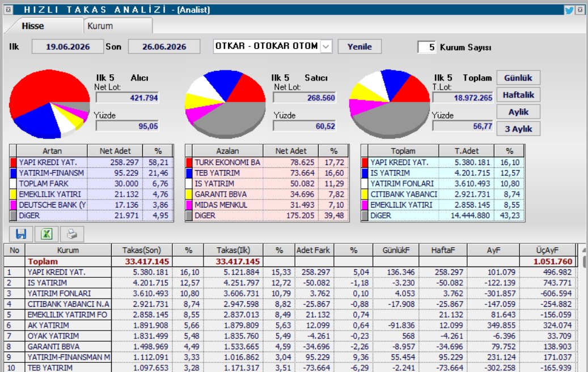The image size is (588, 372).
Task: Click T.Lot value 18.972.265
Action: tap(462, 98)
